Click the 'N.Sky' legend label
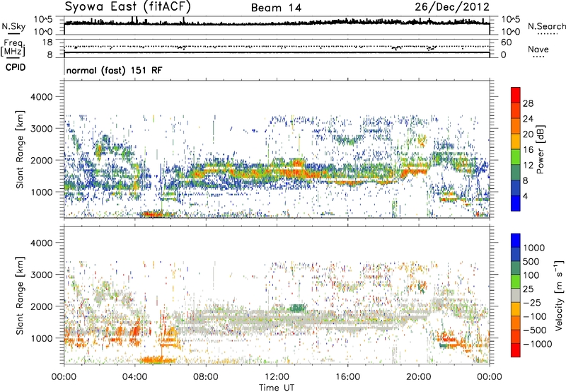566x392 pixels. pos(13,26)
